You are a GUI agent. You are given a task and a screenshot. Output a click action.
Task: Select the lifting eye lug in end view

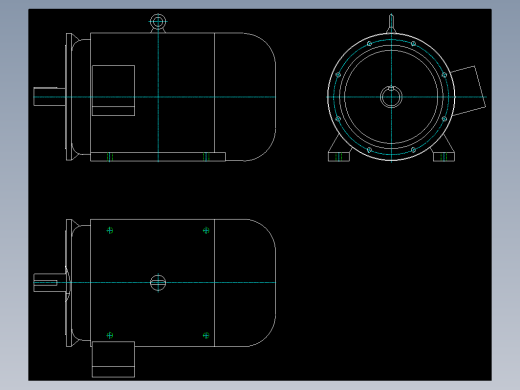[x=391, y=23]
